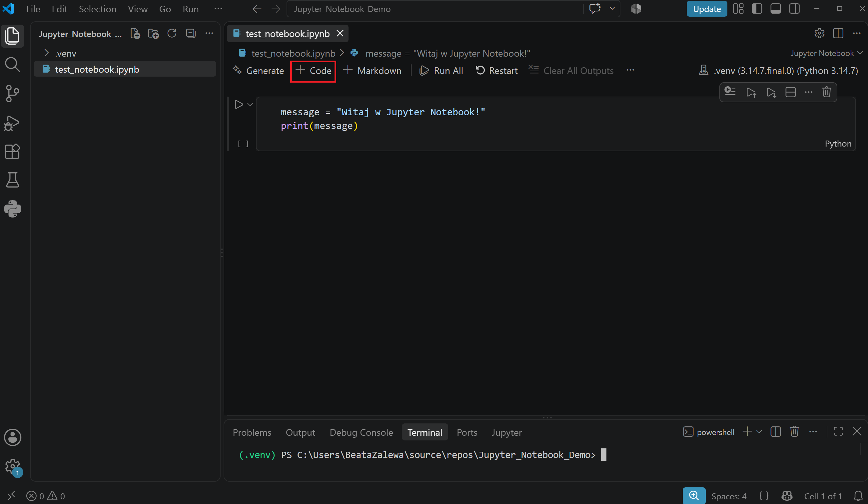The image size is (868, 504).
Task: Open the File menu
Action: coord(33,9)
